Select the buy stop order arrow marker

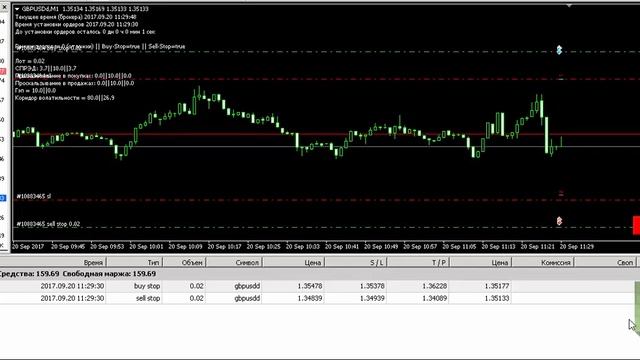559,50
